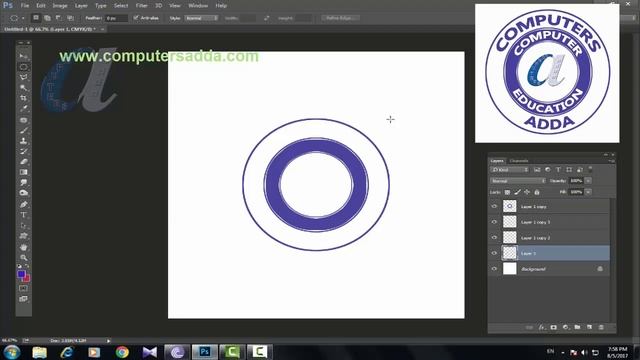
Task: Open the Opacity slider dropdown arrow
Action: (x=588, y=181)
